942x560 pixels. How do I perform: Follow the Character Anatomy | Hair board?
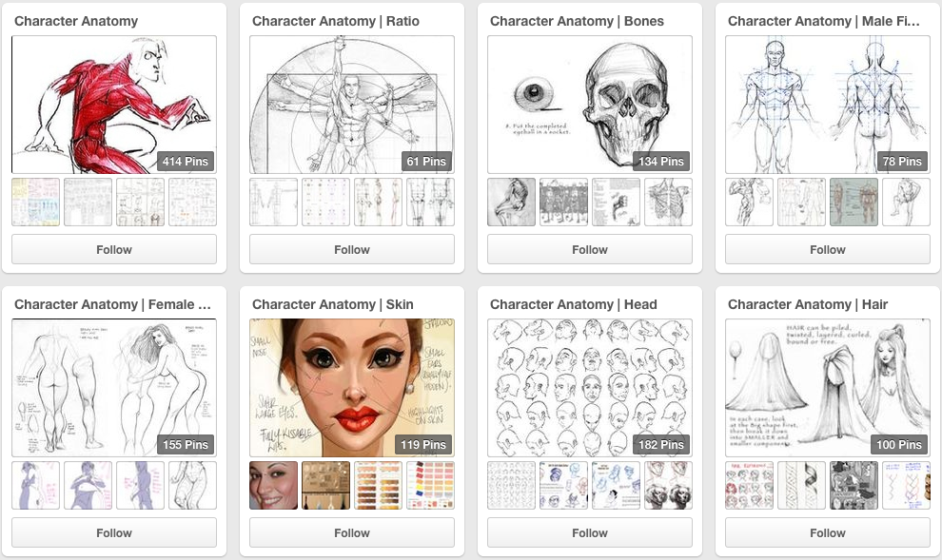pos(828,532)
